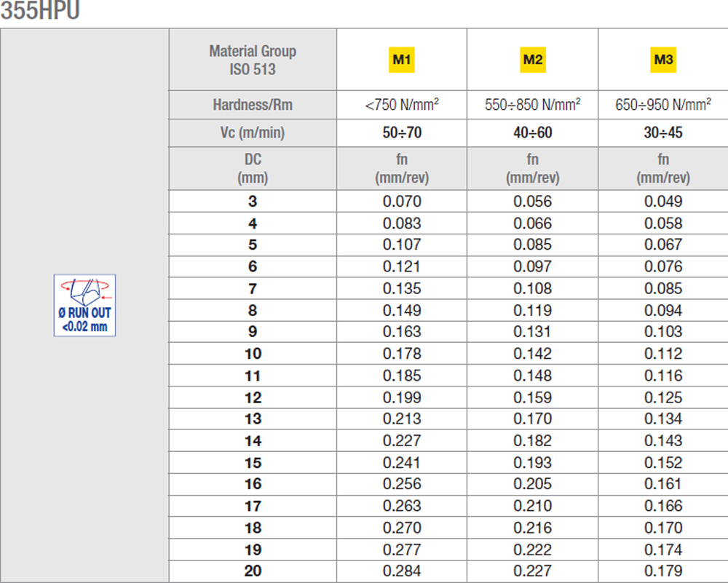Click the fn (mm/rev) header under M3
Viewport: 728px width, 583px height.
663,168
